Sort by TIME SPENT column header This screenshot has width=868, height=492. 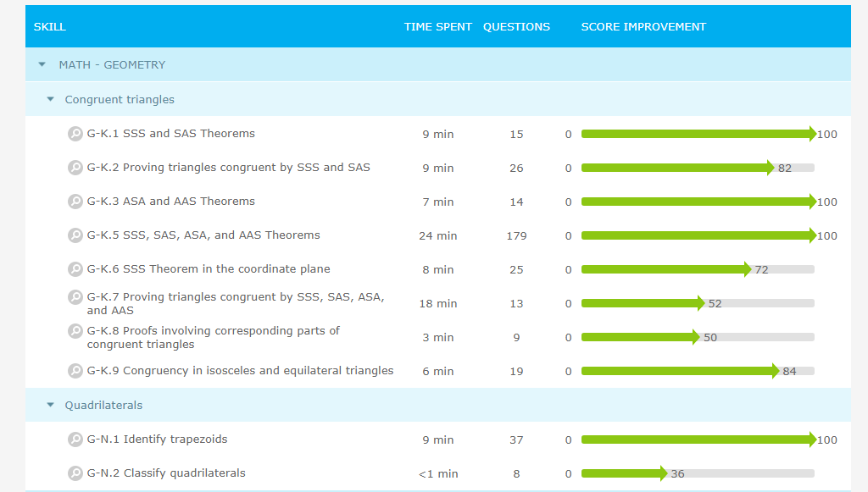437,27
